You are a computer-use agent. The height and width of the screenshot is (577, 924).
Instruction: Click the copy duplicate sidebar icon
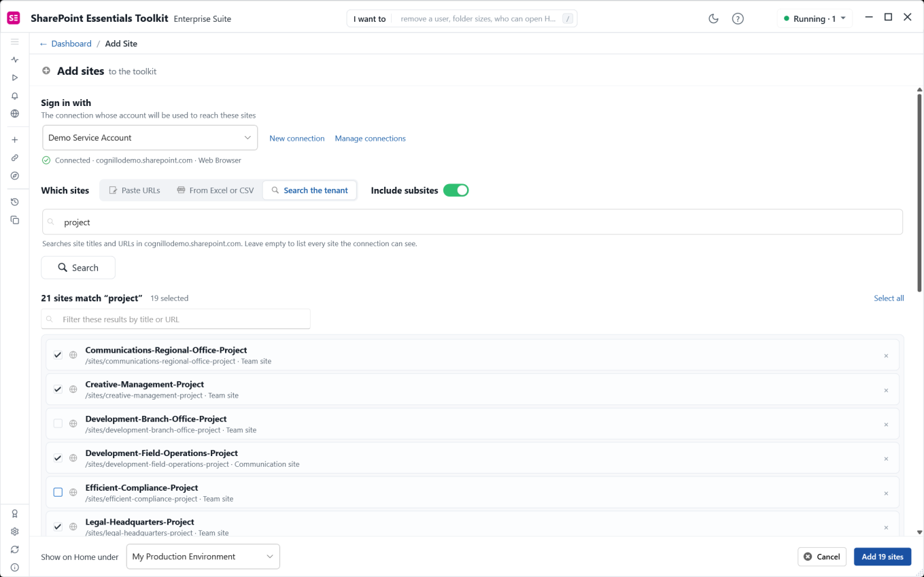[x=14, y=220]
